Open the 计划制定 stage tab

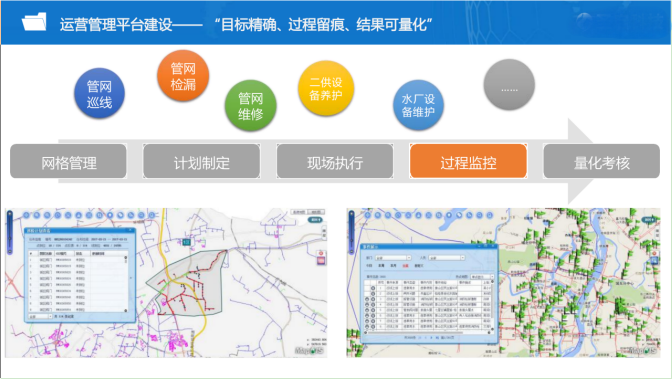(201, 161)
